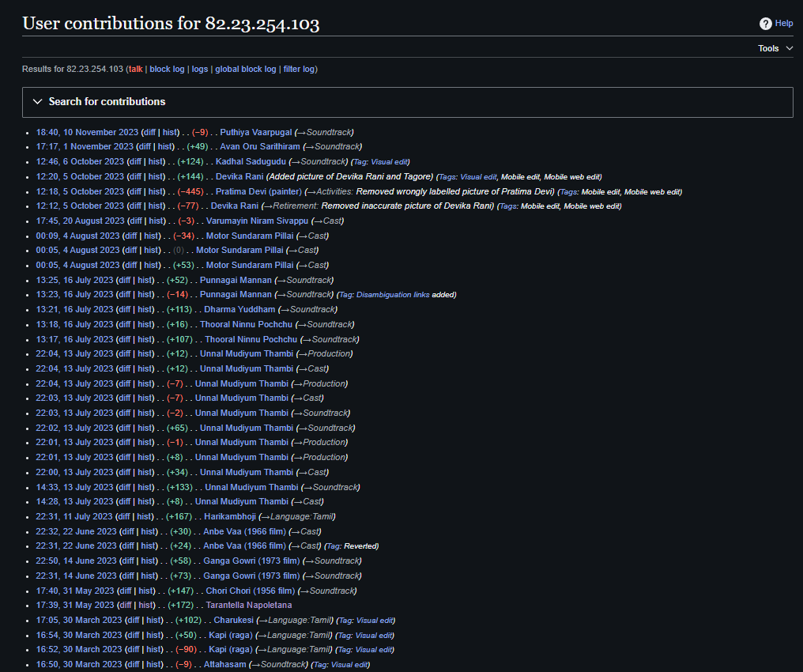
Task: Open the Harikambhoji article
Action: coord(229,516)
